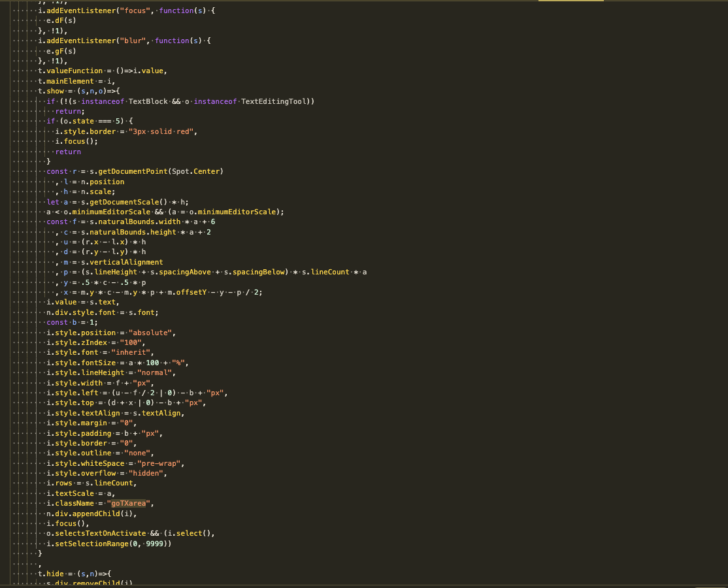The image size is (728, 588).
Task: Click the "inherit" font value
Action: 131,353
